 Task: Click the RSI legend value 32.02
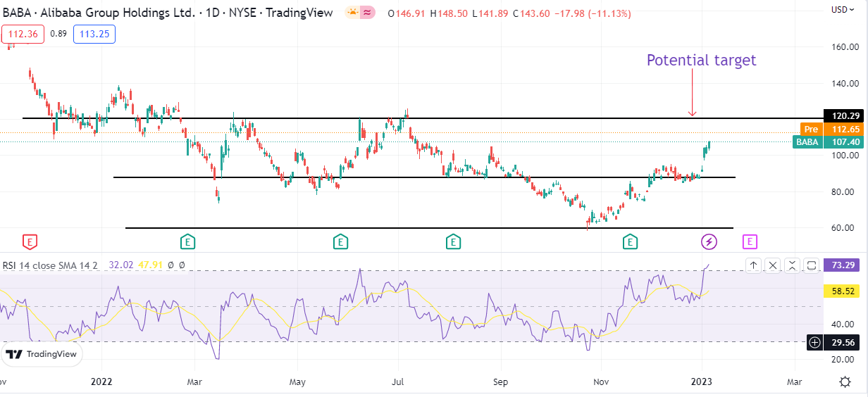pyautogui.click(x=122, y=265)
